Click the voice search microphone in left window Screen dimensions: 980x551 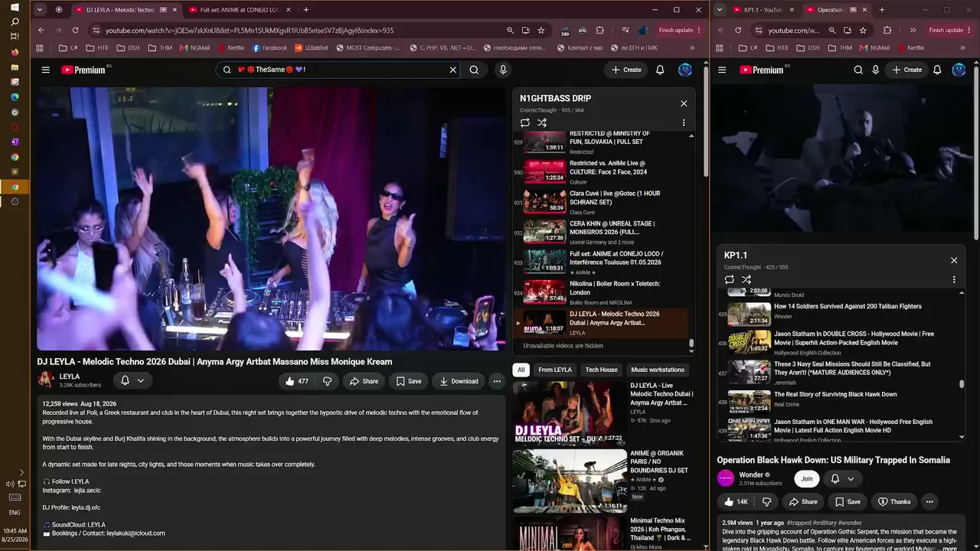click(503, 70)
